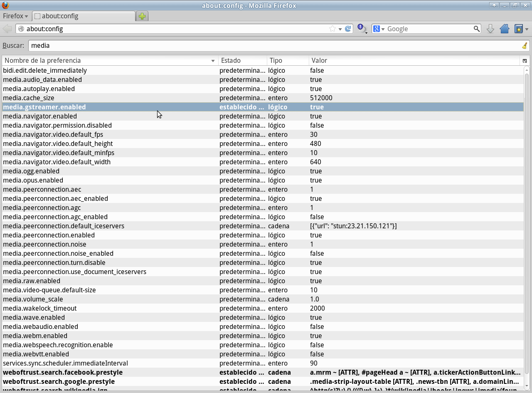Select media.raw.enabled preference
The image size is (532, 393).
pos(263,281)
